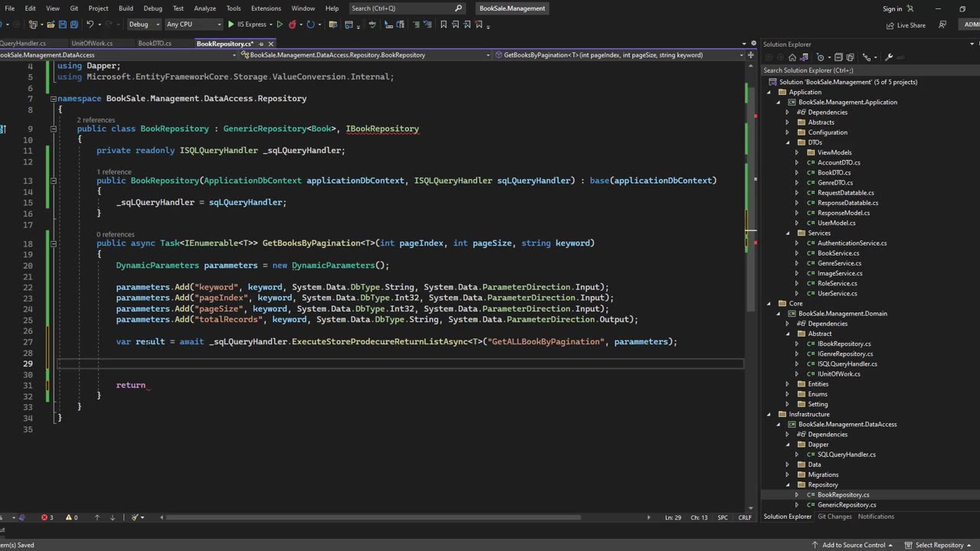Image resolution: width=980 pixels, height=551 pixels.
Task: Switch to the BookDTO.cs tab
Action: (155, 44)
